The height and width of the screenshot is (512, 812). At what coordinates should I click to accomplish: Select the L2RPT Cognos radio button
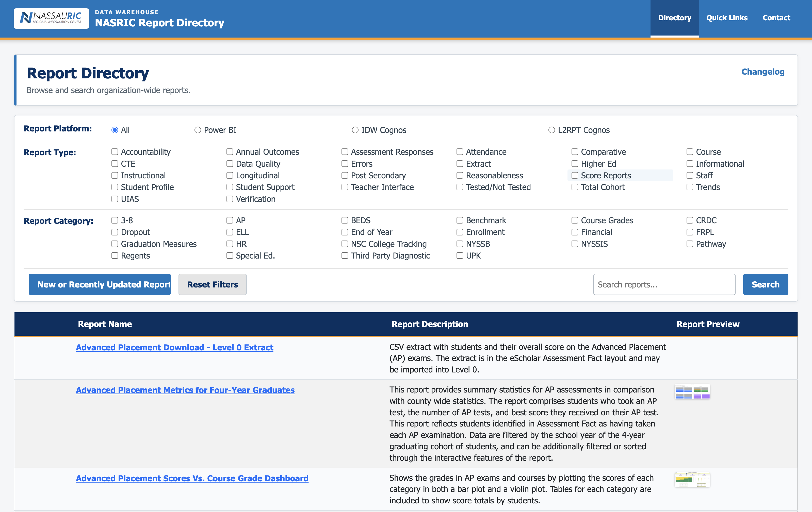[x=552, y=130]
